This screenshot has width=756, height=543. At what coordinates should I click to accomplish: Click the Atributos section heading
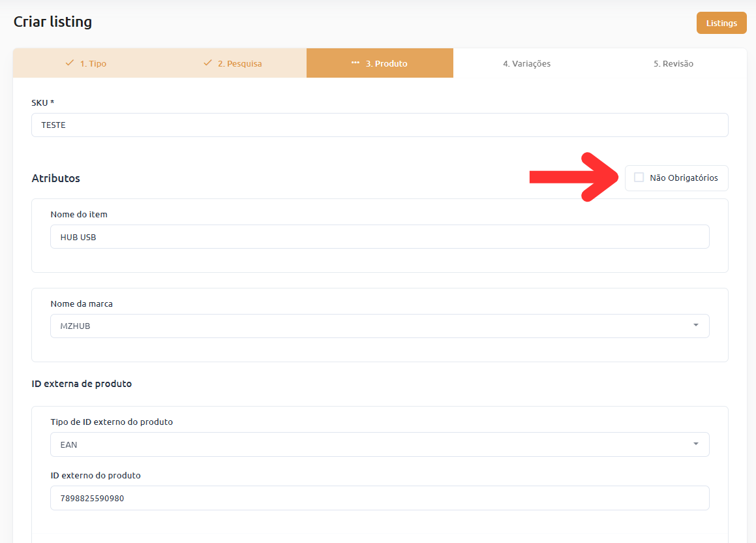coord(56,178)
